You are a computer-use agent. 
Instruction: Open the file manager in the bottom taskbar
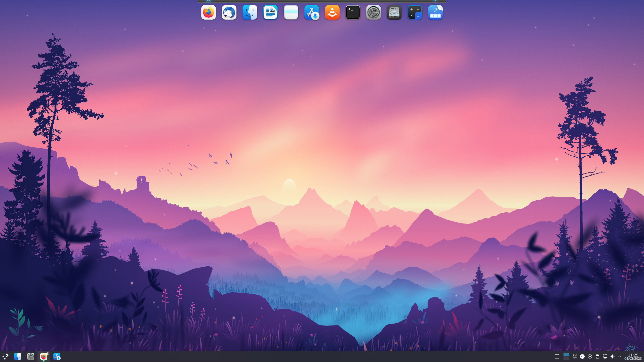[18, 356]
